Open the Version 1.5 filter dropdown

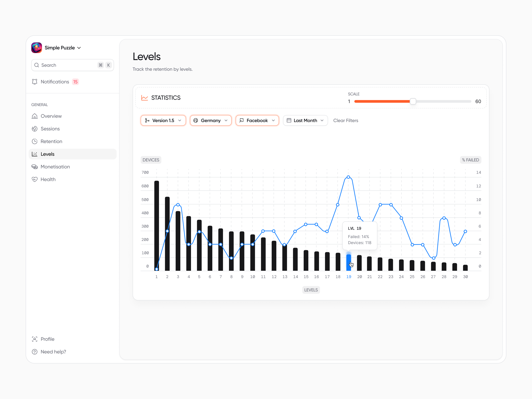[163, 120]
